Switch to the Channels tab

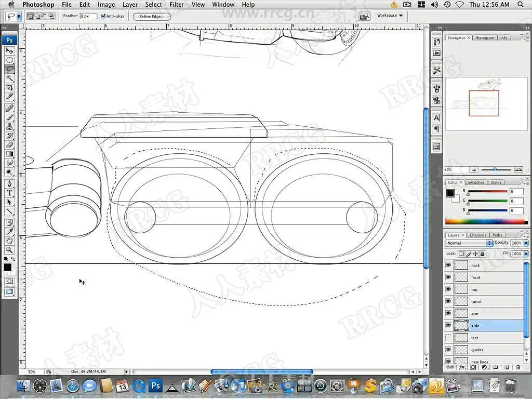[x=477, y=235]
